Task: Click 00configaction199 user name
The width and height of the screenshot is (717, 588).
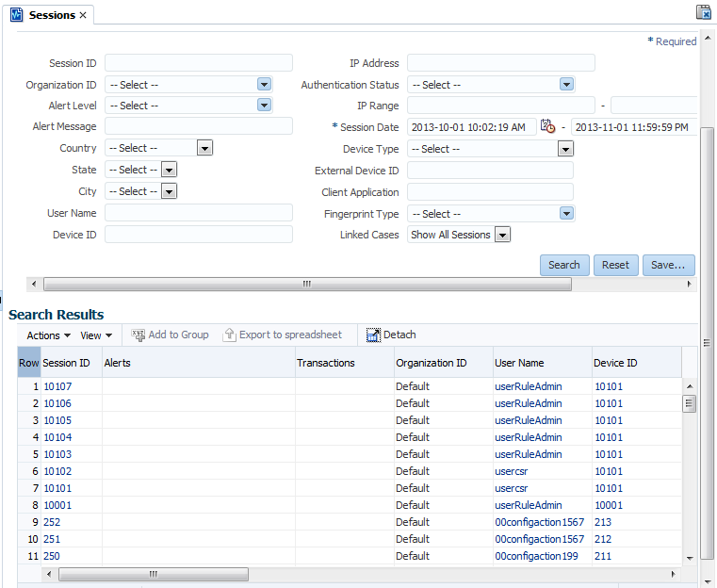Action: tap(536, 556)
